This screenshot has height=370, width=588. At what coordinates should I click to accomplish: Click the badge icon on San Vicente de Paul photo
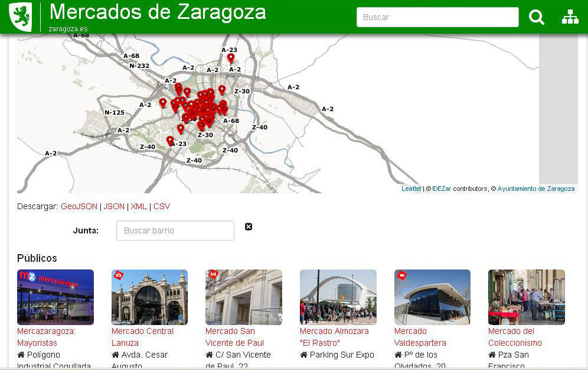[x=213, y=275]
